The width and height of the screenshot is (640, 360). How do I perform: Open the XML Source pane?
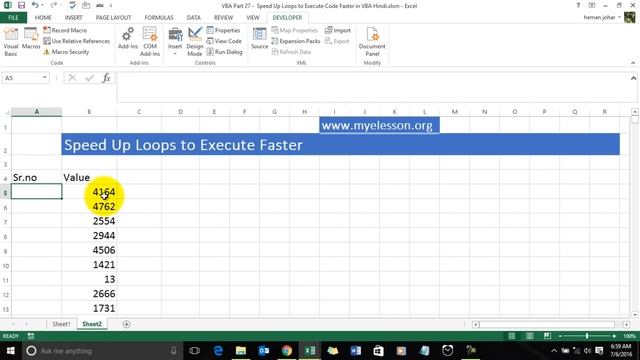pos(259,39)
